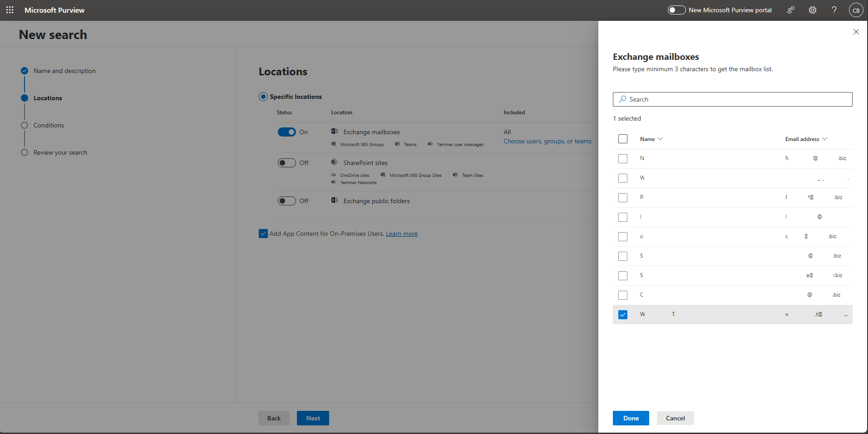
Task: Click the Team Sites icon
Action: [455, 175]
